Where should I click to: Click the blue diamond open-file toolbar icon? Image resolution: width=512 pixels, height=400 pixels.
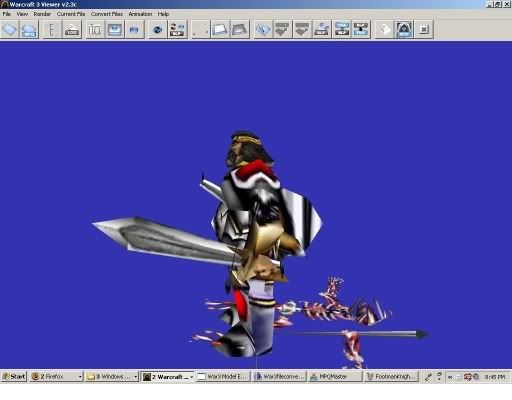tap(10, 29)
